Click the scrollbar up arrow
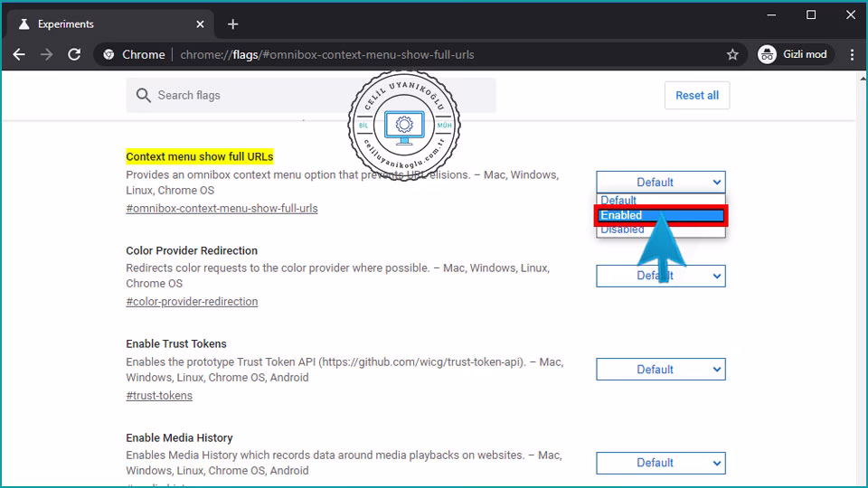 pos(863,79)
